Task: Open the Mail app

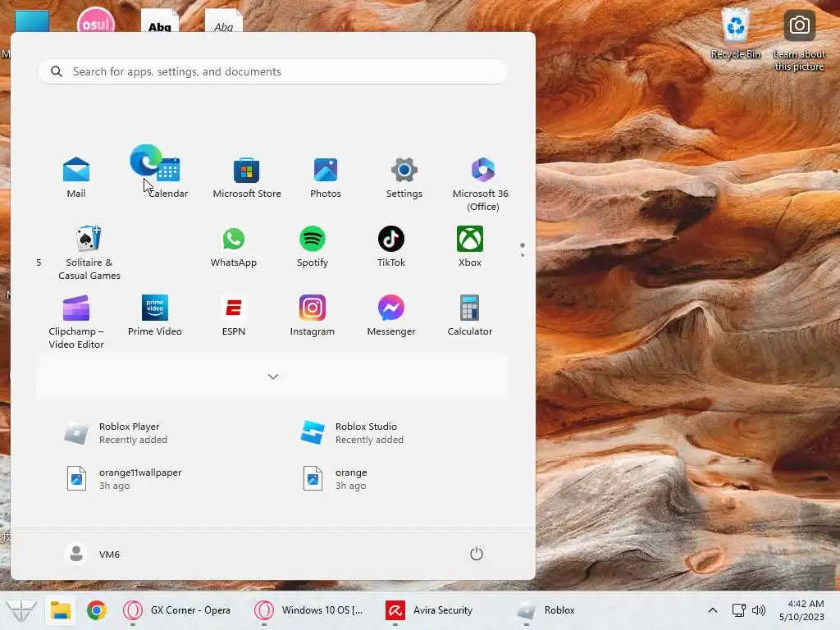Action: (x=76, y=177)
